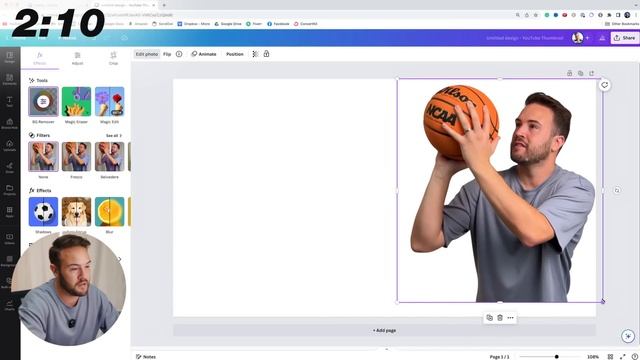Switch to the Crop tab
The height and width of the screenshot is (360, 640).
click(113, 58)
